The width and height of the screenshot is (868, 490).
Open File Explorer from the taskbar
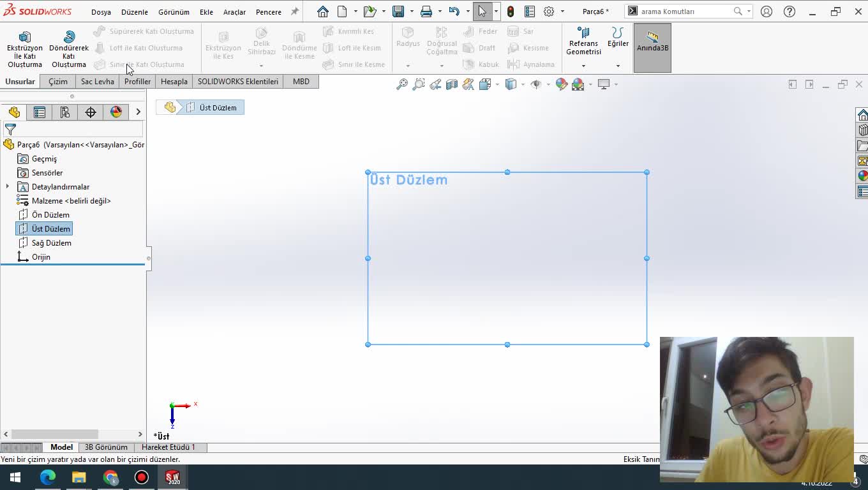pos(79,477)
